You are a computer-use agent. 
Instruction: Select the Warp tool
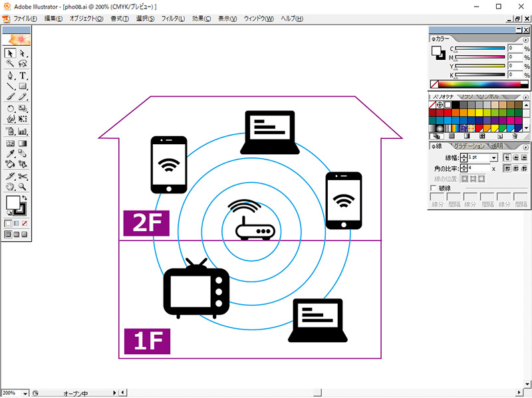point(10,119)
